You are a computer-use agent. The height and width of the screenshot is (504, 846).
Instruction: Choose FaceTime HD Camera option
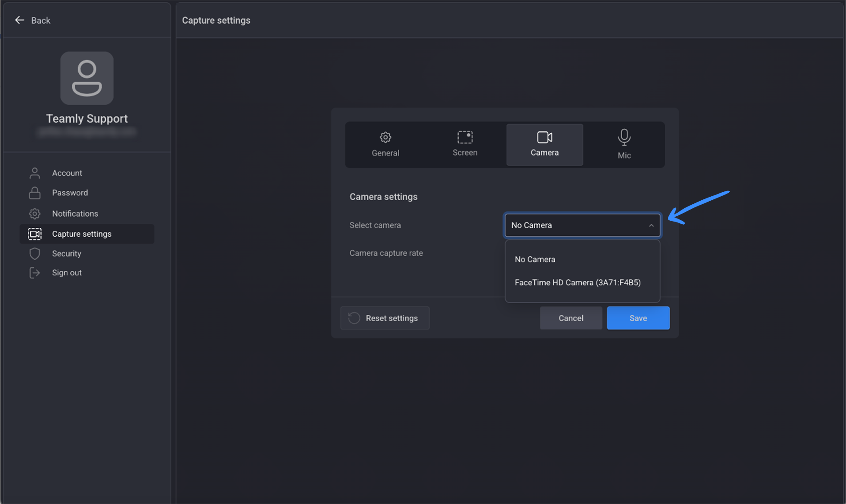tap(582, 282)
